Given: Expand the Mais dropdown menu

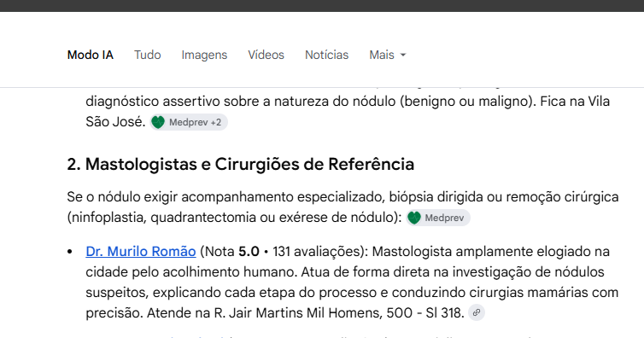Looking at the screenshot, I should (x=388, y=55).
